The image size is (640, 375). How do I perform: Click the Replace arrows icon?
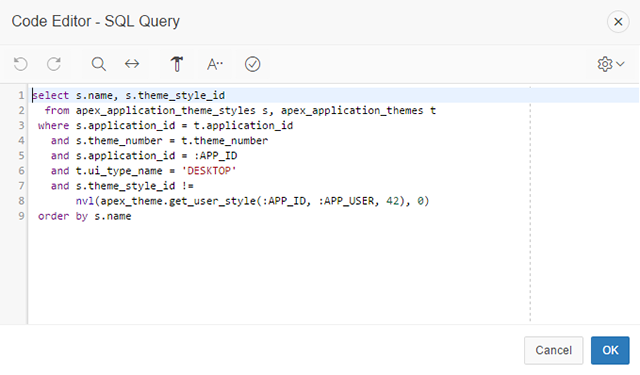(x=132, y=64)
